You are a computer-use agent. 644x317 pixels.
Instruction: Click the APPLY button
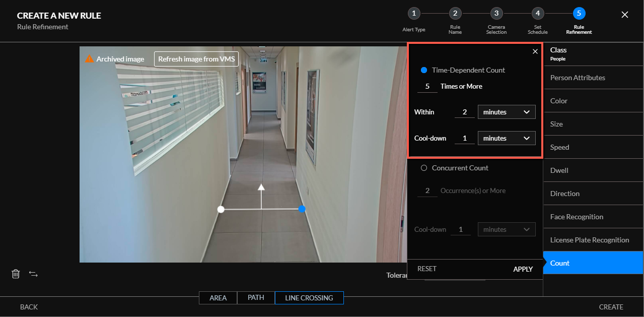click(x=523, y=269)
